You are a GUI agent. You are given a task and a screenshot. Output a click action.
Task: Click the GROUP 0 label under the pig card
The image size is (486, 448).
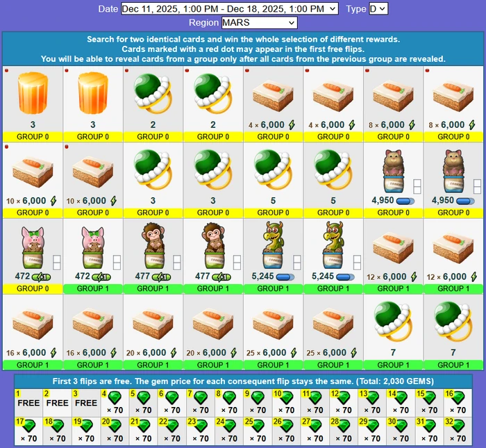[33, 289]
